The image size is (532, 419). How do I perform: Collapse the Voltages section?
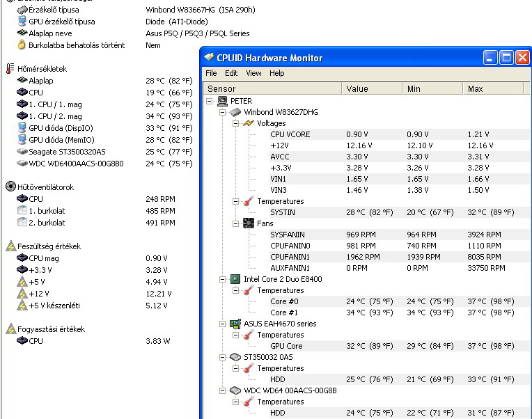(236, 123)
